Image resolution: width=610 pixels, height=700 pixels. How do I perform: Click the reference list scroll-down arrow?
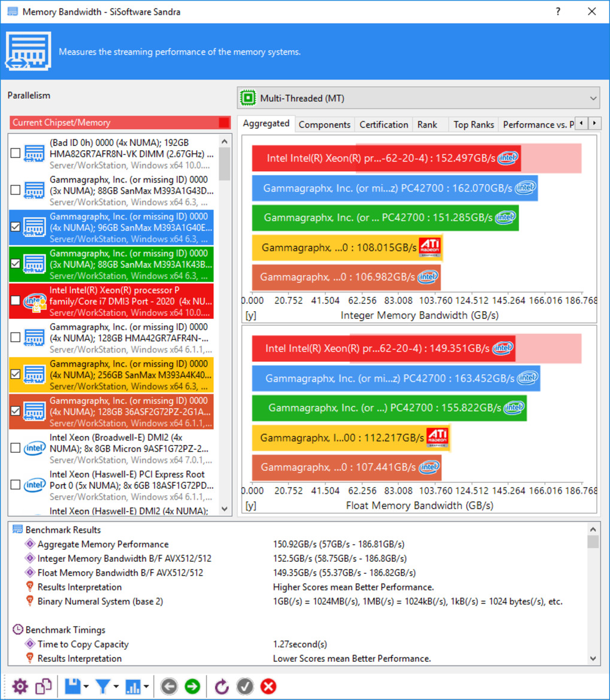[x=224, y=509]
